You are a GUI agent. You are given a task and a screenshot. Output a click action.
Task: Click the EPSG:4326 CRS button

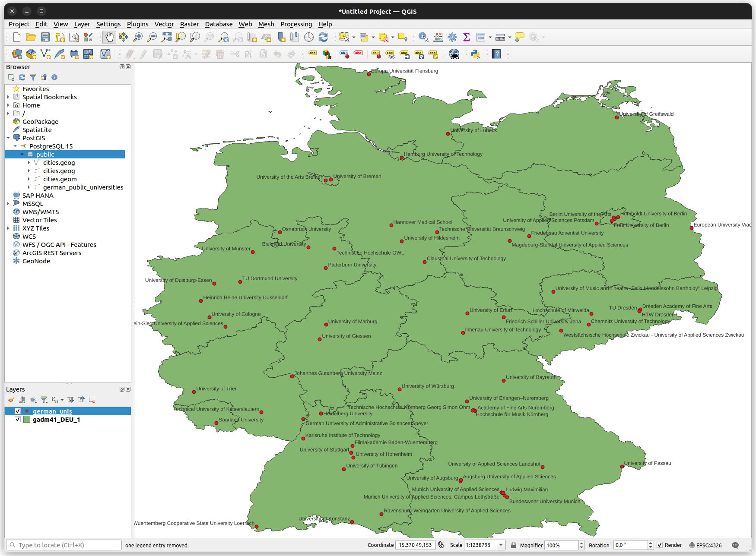tap(705, 545)
